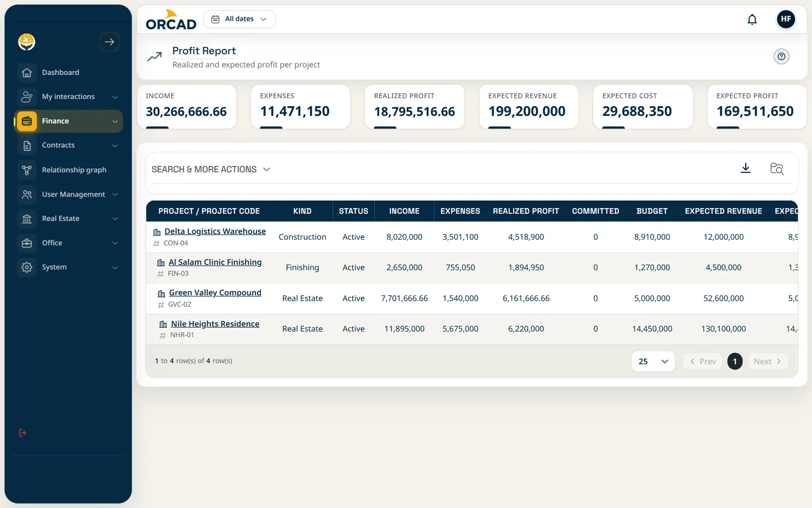
Task: Open the HF user avatar menu
Action: [786, 19]
